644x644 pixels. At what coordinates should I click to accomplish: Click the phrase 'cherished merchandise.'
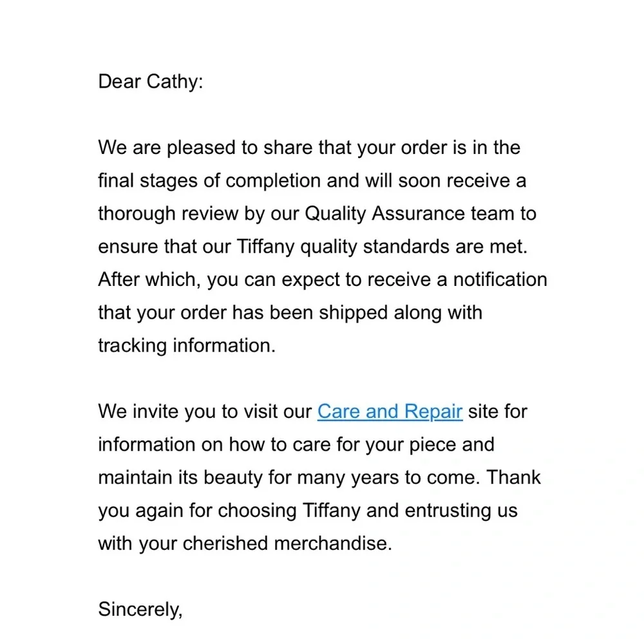(x=287, y=544)
